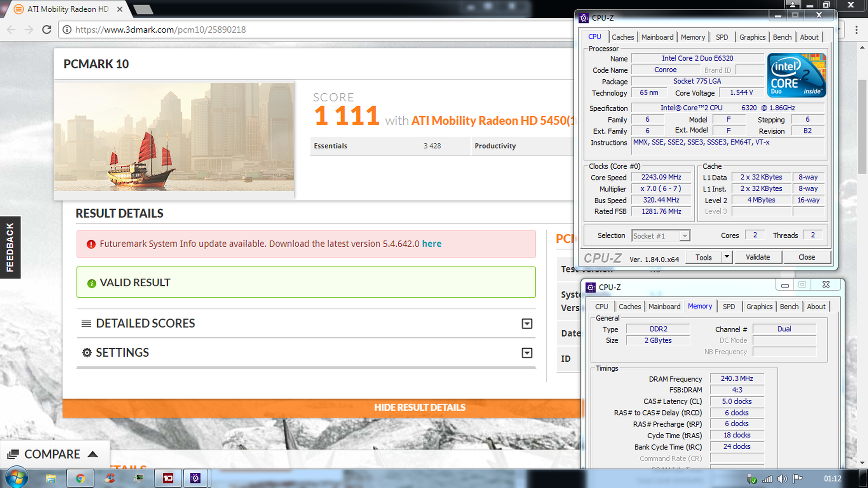Open Chrome three-dot menu
The width and height of the screenshot is (868, 488).
point(856,30)
